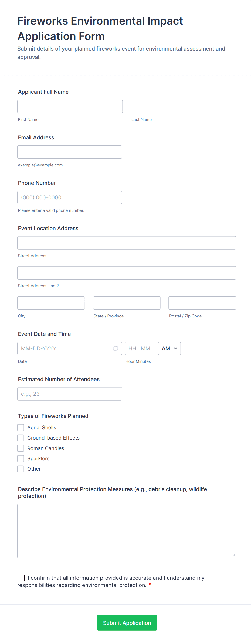Image resolution: width=251 pixels, height=644 pixels.
Task: Select the Roman Candles checkbox
Action: coord(21,448)
